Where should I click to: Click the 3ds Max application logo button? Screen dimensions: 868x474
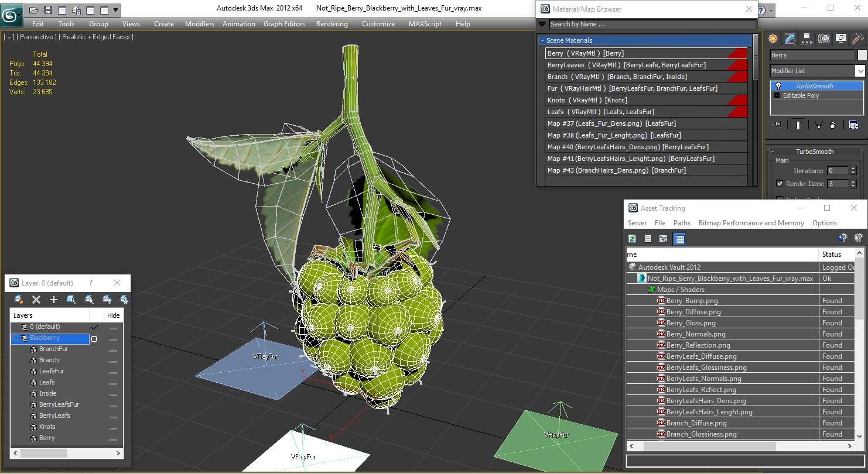pos(12,14)
